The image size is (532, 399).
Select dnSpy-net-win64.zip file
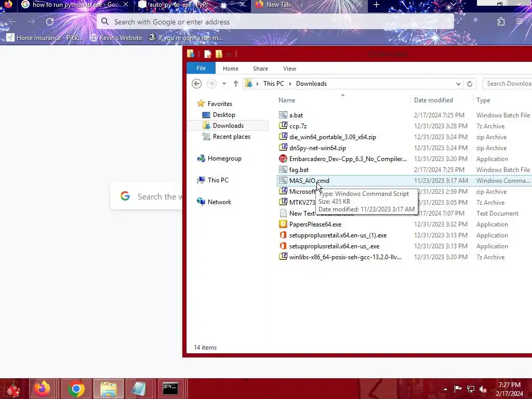point(317,148)
